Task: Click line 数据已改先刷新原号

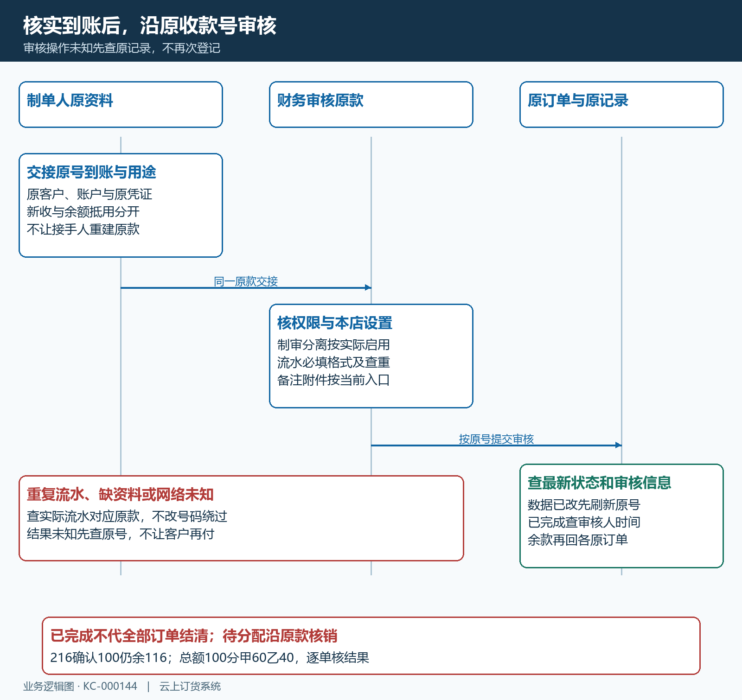Action: 584,505
